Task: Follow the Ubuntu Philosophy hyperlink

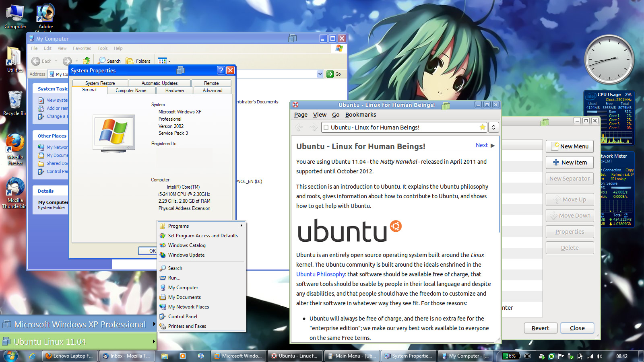Action: click(x=320, y=274)
